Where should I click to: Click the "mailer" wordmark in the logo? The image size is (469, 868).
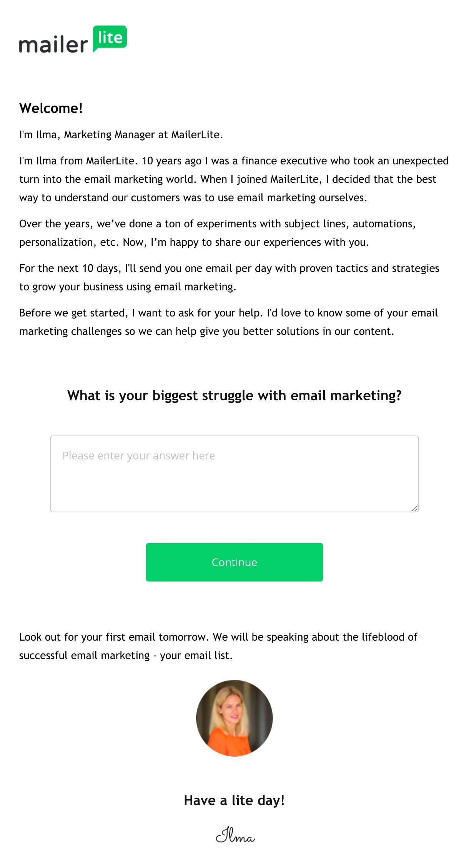pos(53,45)
